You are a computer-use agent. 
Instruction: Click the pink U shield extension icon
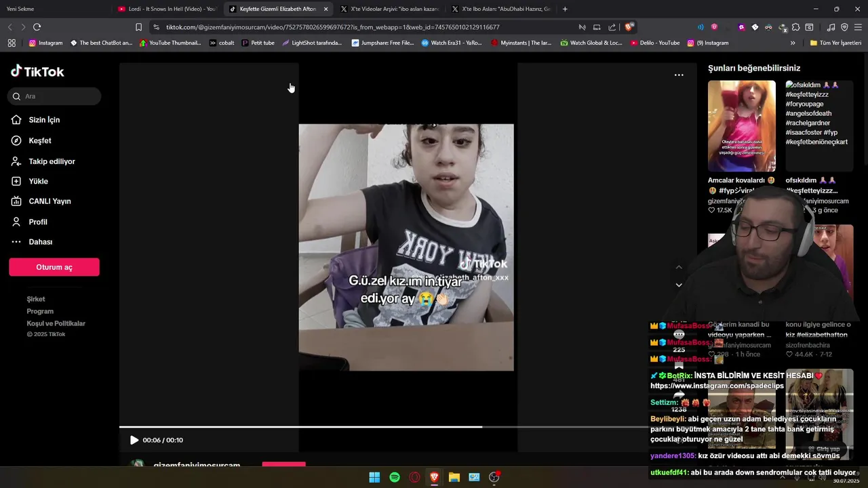pos(714,27)
